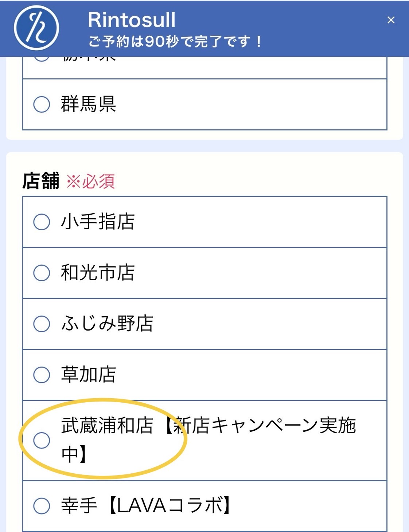This screenshot has height=532, width=409.
Task: Choose the 小手指店 radio circle
Action: [x=42, y=222]
